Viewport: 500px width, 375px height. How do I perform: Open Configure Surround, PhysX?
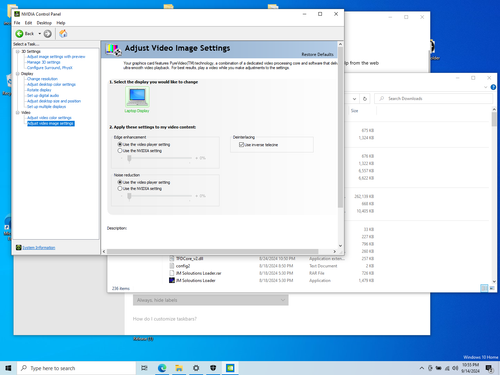pos(50,68)
